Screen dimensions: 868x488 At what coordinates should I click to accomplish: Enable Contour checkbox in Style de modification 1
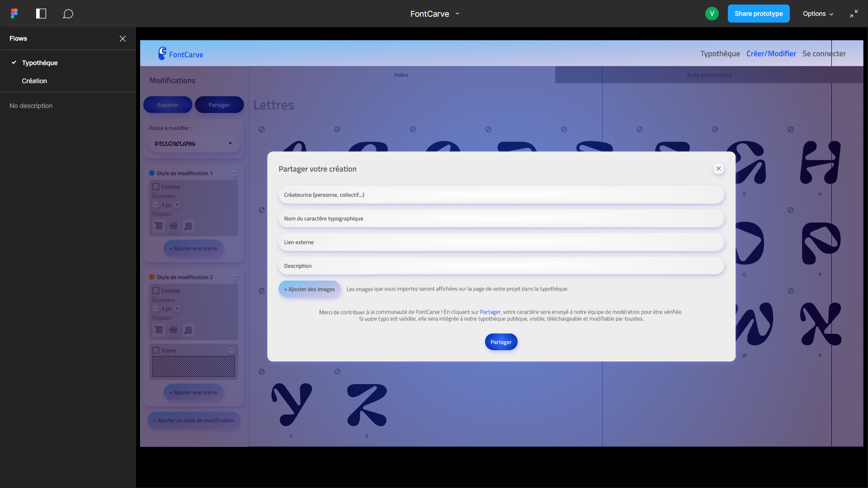pos(156,187)
